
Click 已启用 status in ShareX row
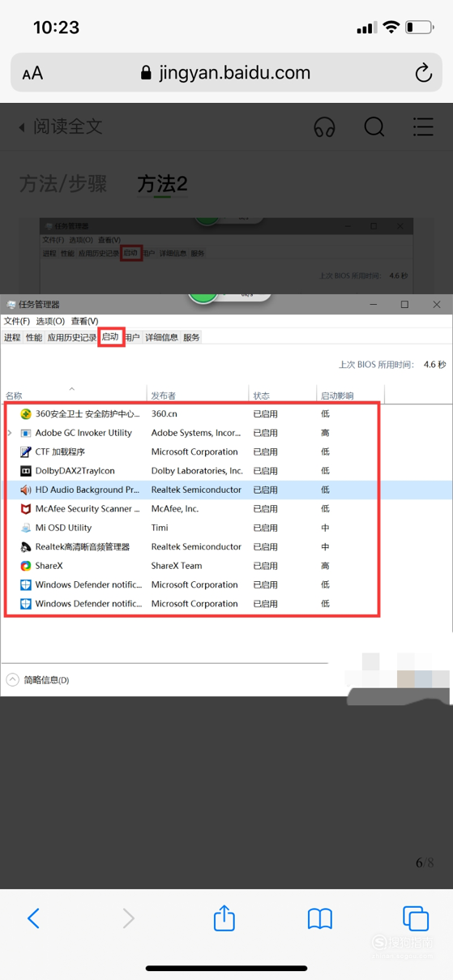point(266,566)
